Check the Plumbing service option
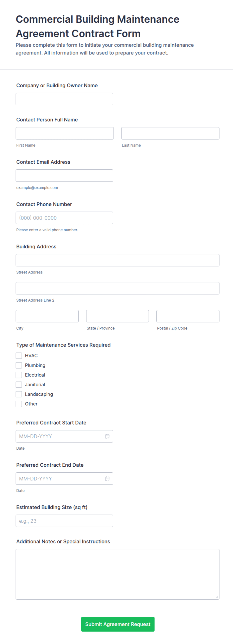 tap(19, 365)
